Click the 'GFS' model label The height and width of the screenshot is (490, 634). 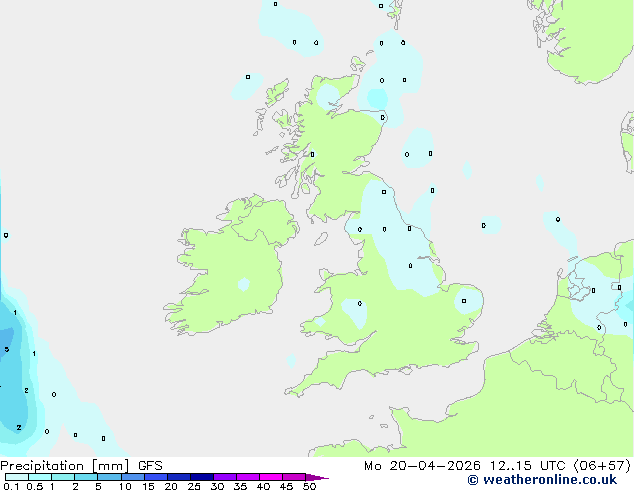pos(150,466)
